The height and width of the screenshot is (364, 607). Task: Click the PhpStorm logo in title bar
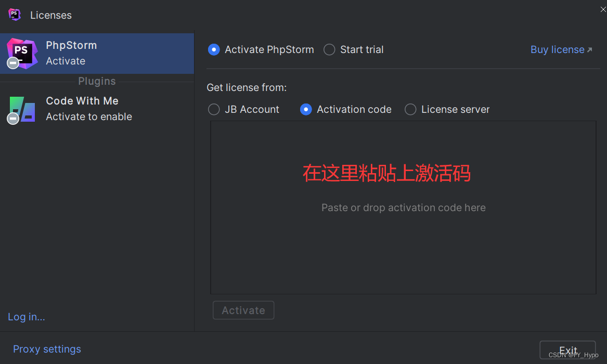click(x=15, y=15)
